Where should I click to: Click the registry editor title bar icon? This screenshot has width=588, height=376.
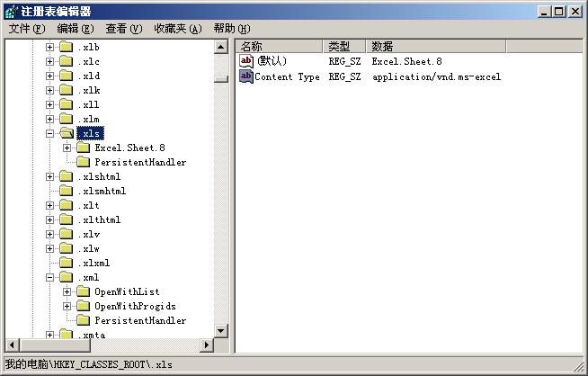click(11, 11)
